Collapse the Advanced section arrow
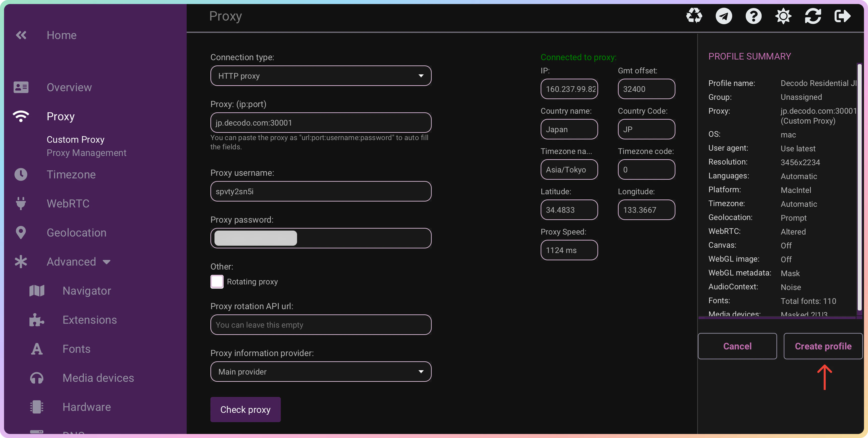 point(106,262)
